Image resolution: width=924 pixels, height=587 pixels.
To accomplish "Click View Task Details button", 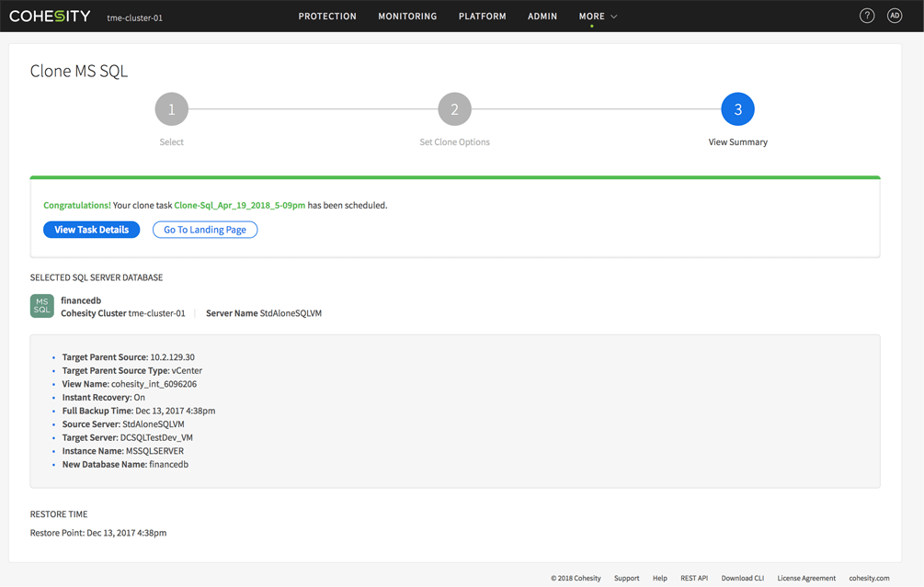I will pos(91,230).
